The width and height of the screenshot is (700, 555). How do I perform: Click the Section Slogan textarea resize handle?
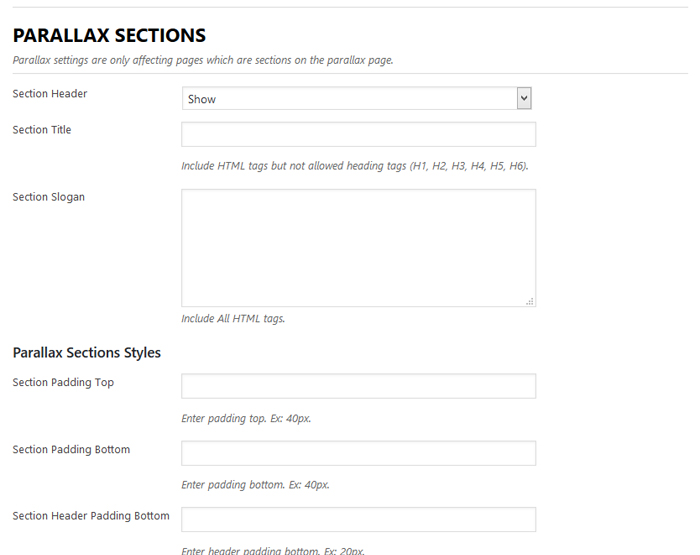[x=530, y=301]
